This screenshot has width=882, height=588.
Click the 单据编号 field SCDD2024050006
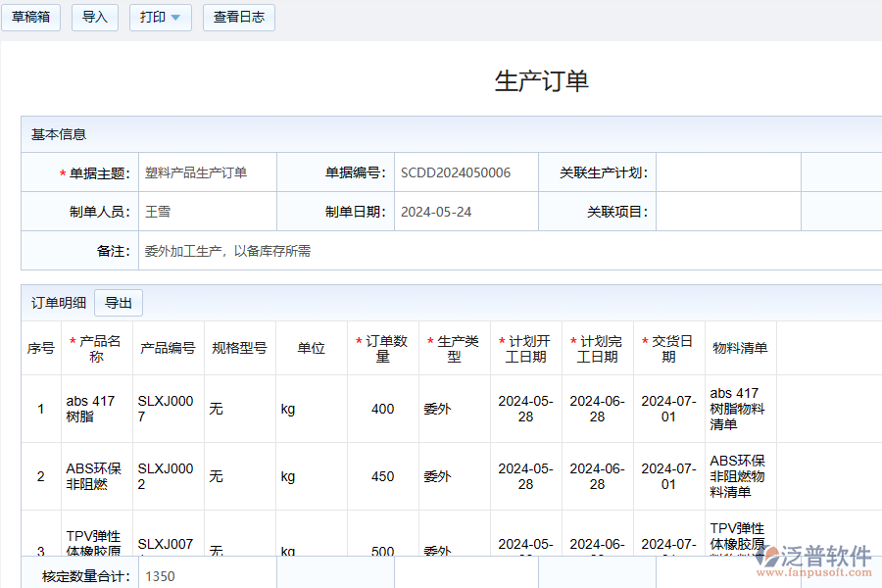[x=465, y=172]
